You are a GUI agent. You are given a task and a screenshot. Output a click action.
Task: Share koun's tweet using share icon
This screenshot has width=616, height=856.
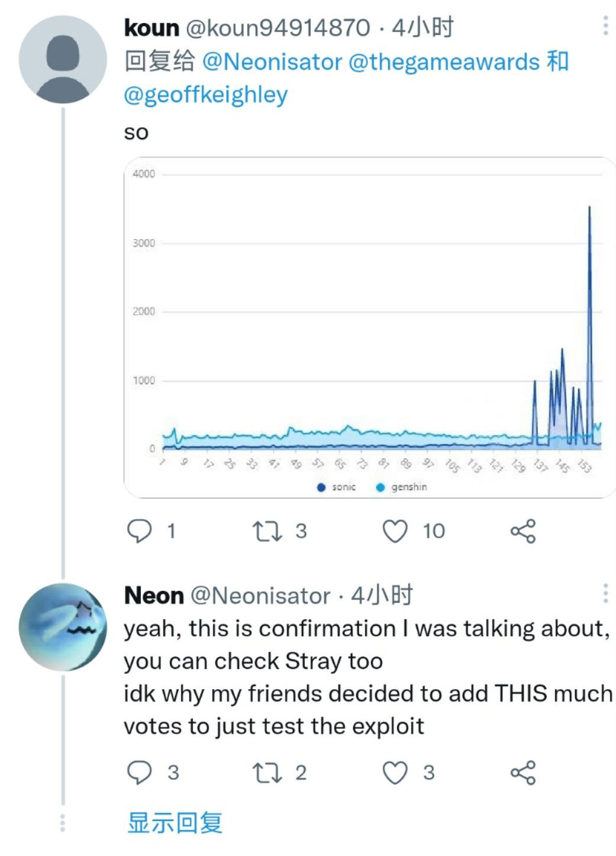[523, 531]
